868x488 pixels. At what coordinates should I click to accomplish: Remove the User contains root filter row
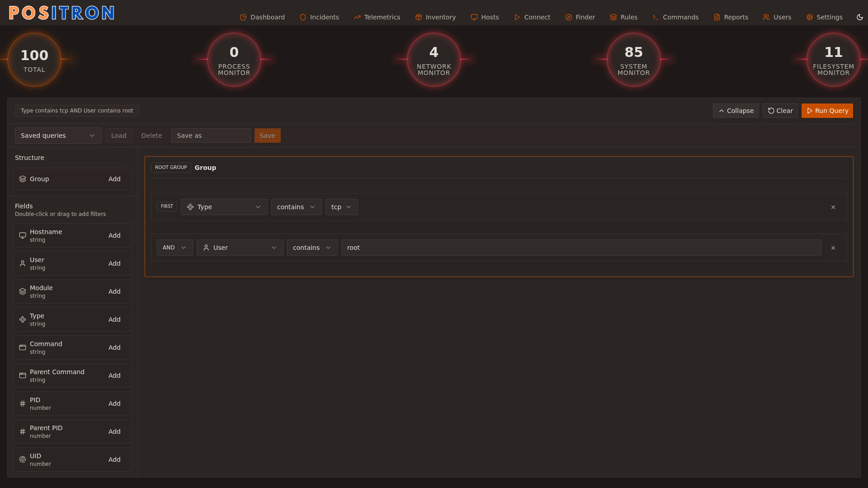[x=833, y=248]
